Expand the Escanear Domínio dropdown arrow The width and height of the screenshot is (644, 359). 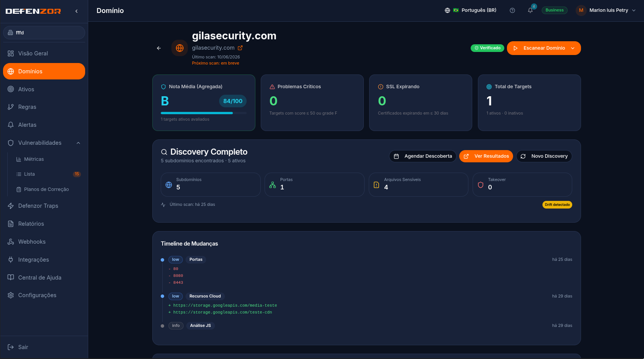tap(573, 48)
